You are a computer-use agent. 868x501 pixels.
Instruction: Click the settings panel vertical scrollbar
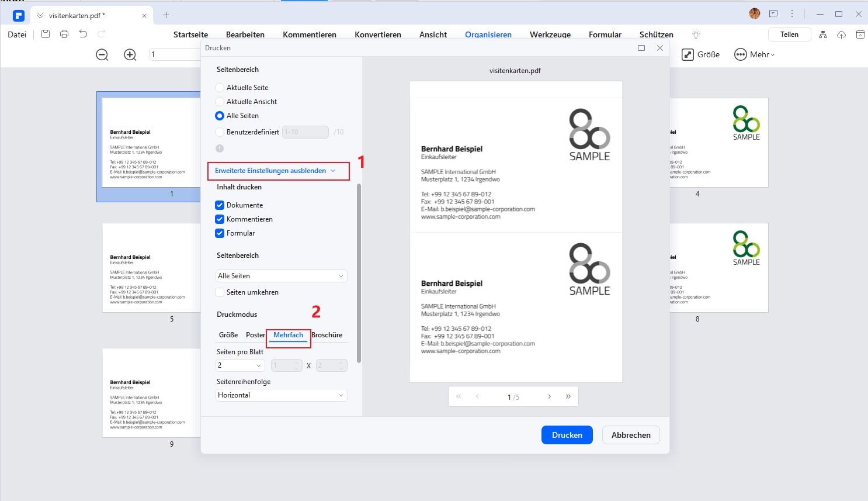[x=359, y=273]
